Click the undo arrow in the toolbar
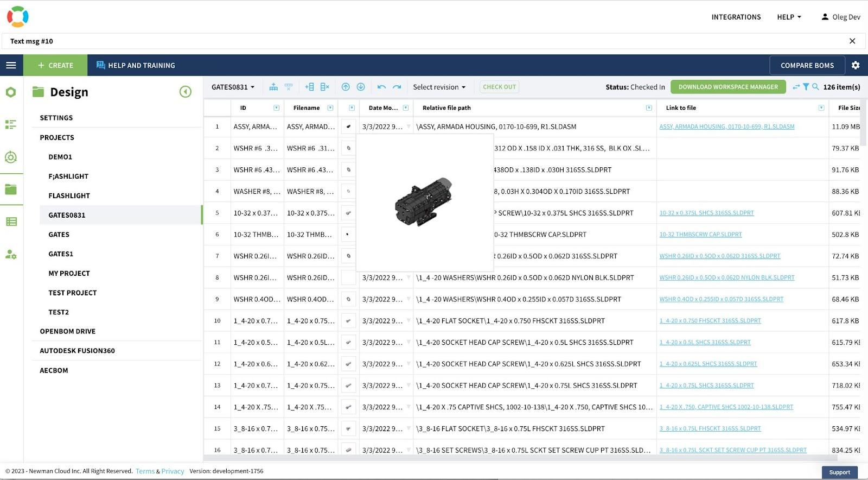 coord(381,87)
